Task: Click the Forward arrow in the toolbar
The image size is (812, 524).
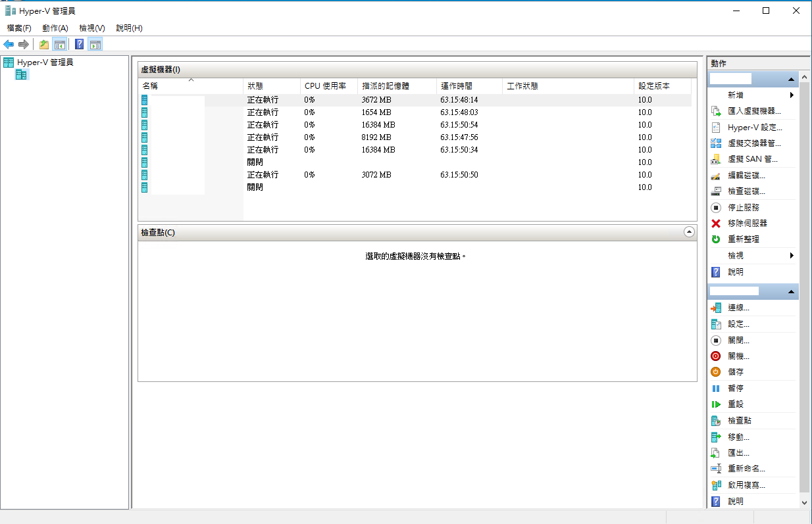Action: click(23, 44)
